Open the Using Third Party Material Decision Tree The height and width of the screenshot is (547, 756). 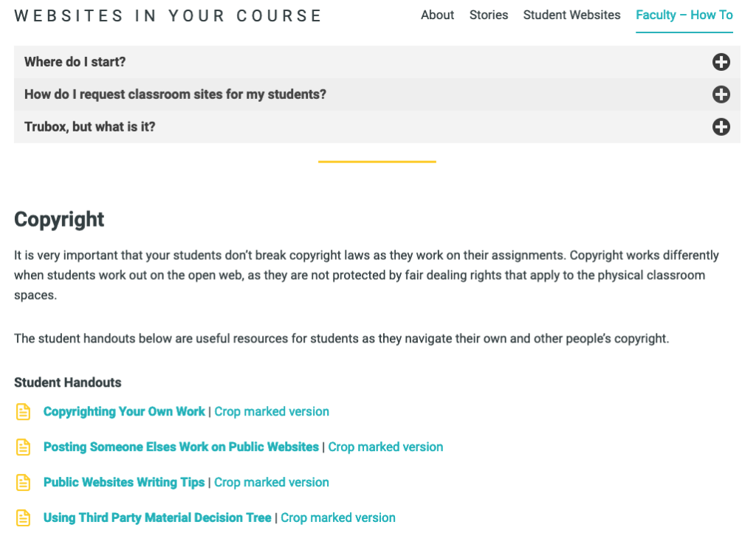[157, 518]
